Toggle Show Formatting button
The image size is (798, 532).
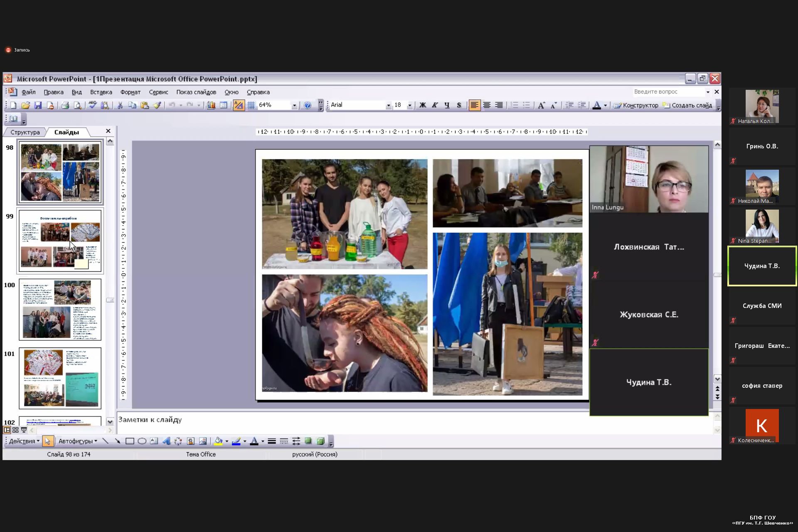pyautogui.click(x=239, y=106)
